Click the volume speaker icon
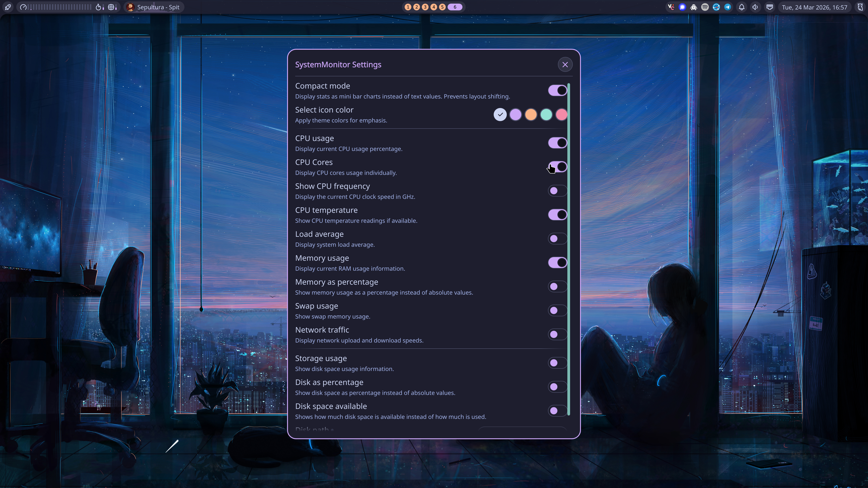The width and height of the screenshot is (868, 488). tap(755, 7)
